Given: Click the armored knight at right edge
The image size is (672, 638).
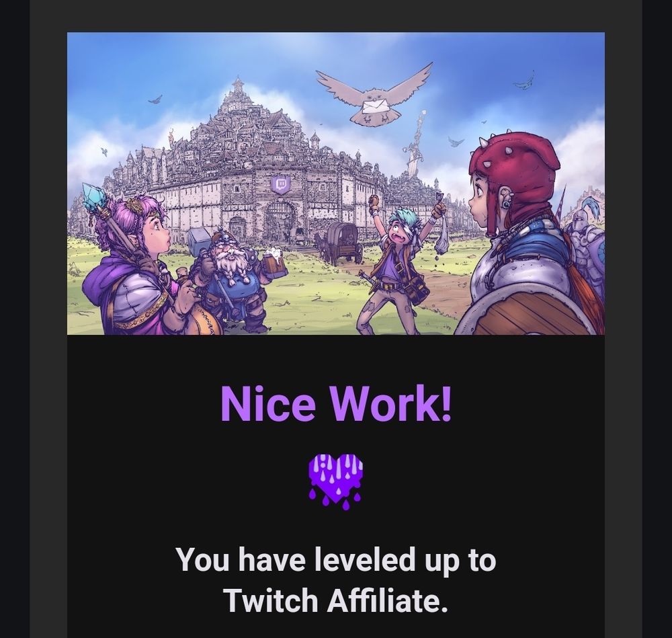Looking at the screenshot, I should [586, 246].
